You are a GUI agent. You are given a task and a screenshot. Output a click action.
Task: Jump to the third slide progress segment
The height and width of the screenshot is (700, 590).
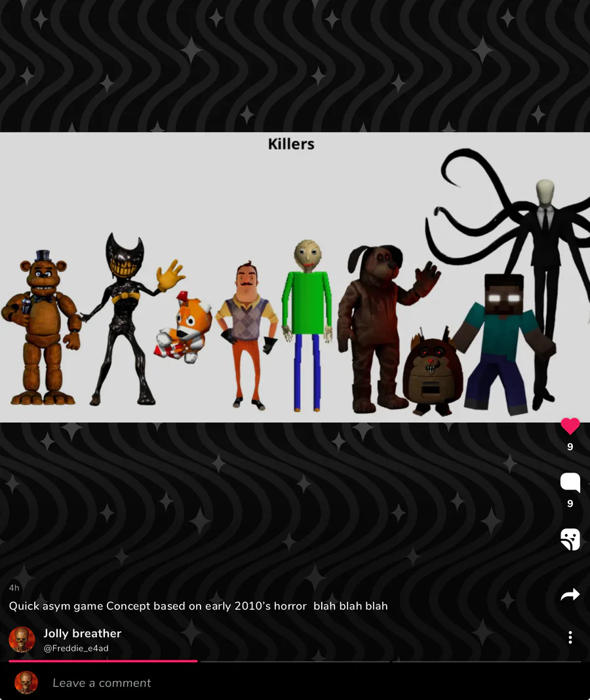(487, 661)
